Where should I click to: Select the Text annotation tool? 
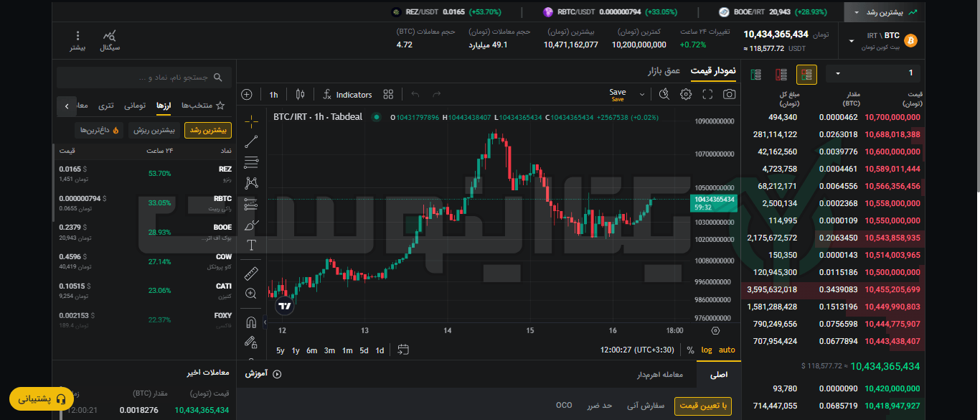(250, 246)
